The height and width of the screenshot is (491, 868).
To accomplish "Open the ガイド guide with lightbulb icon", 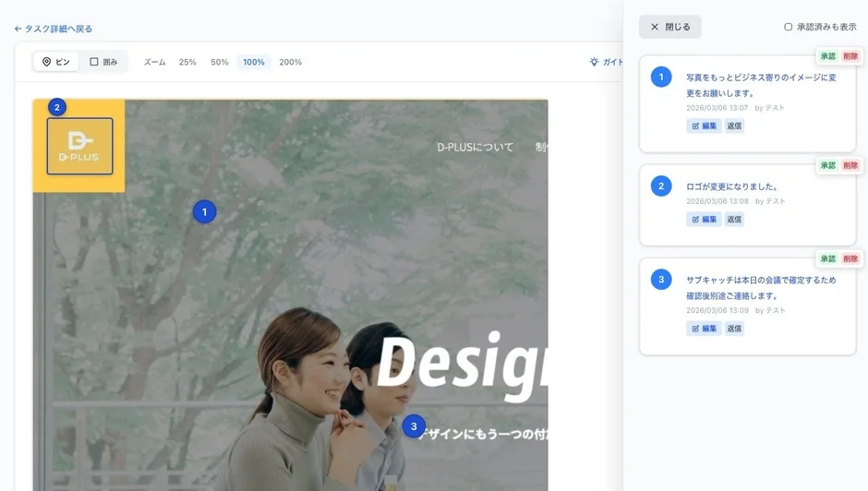I will (x=606, y=62).
